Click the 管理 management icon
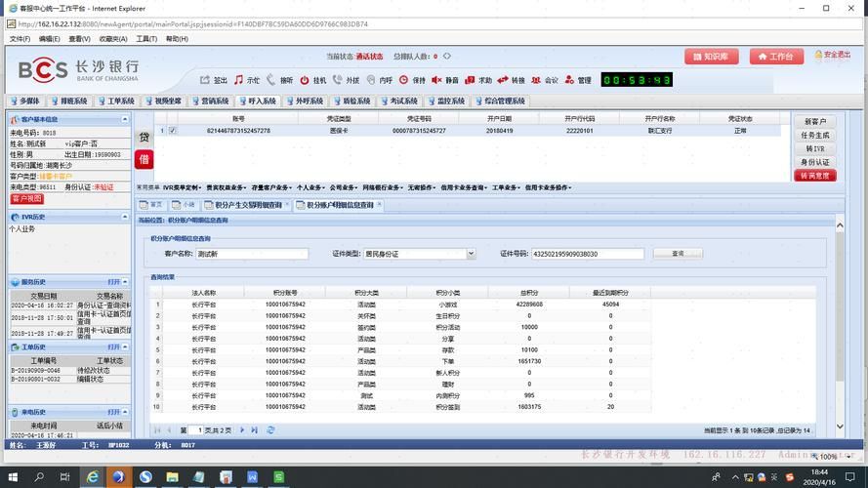The image size is (868, 488). (x=569, y=80)
